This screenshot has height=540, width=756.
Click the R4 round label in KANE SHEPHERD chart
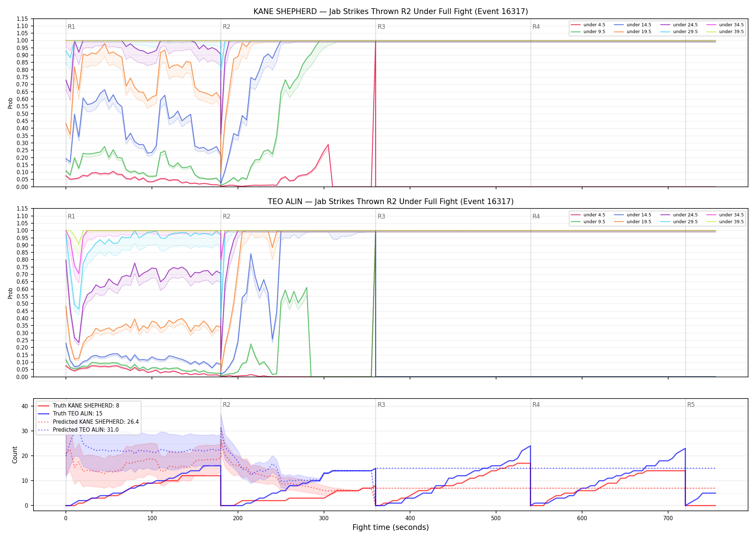(536, 27)
